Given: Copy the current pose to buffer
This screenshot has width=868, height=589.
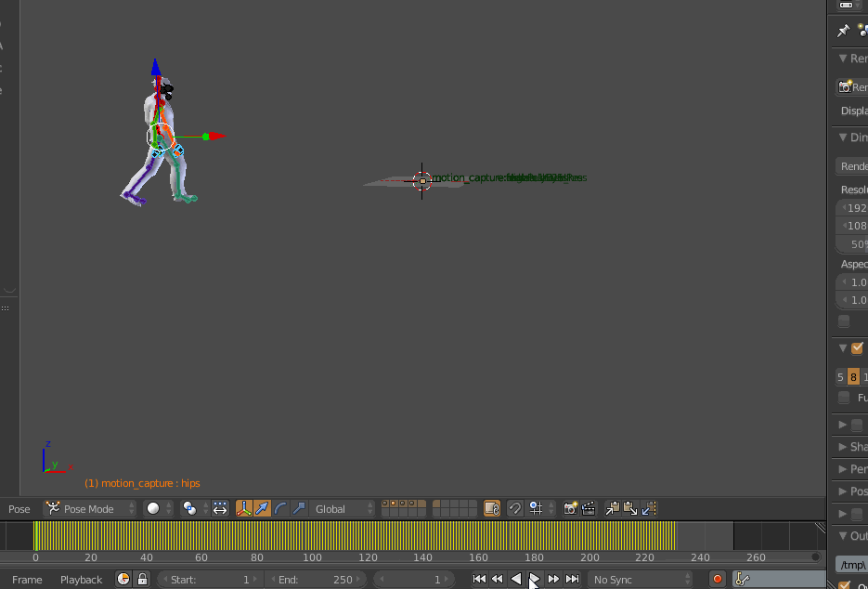Looking at the screenshot, I should coord(613,509).
